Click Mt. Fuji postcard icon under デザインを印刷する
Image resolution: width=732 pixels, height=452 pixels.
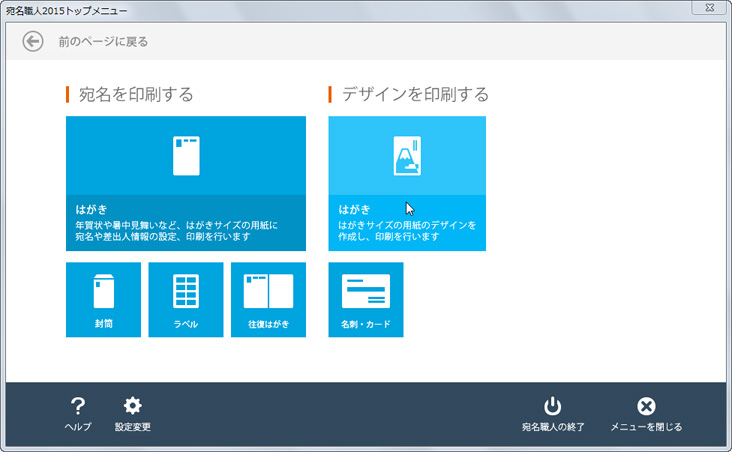tap(407, 156)
